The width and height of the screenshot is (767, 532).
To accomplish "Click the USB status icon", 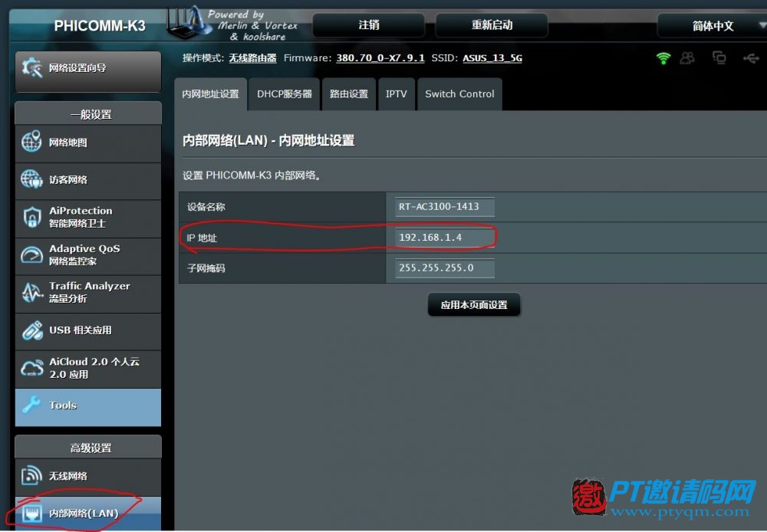I will 751,59.
